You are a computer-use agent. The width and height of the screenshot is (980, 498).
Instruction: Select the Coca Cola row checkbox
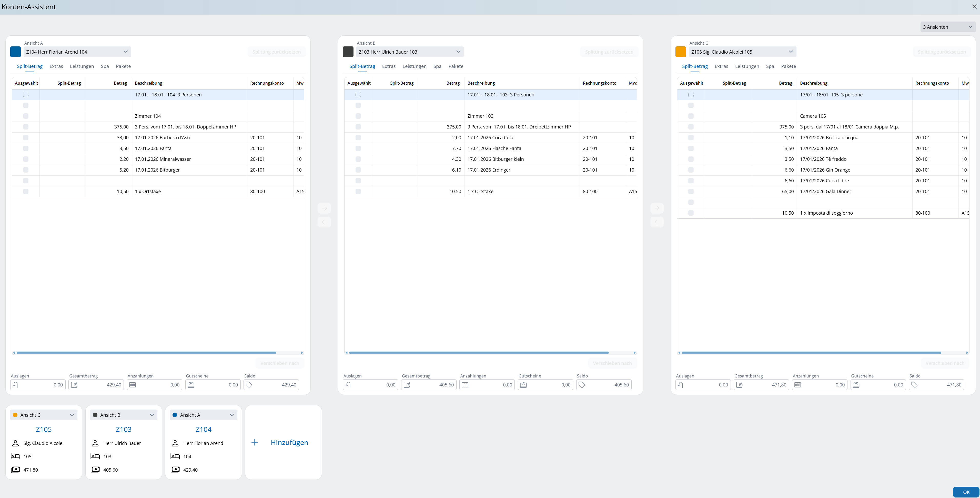click(358, 137)
